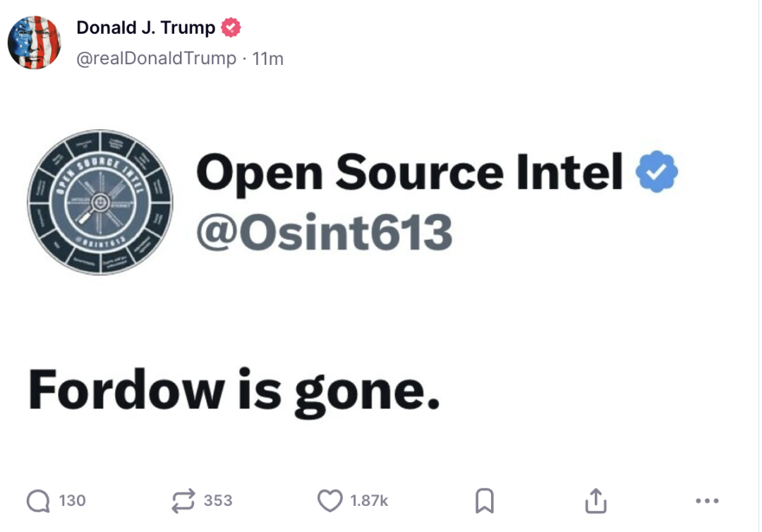Image resolution: width=762 pixels, height=532 pixels.
Task: Open the three-dot more options menu
Action: pos(706,501)
